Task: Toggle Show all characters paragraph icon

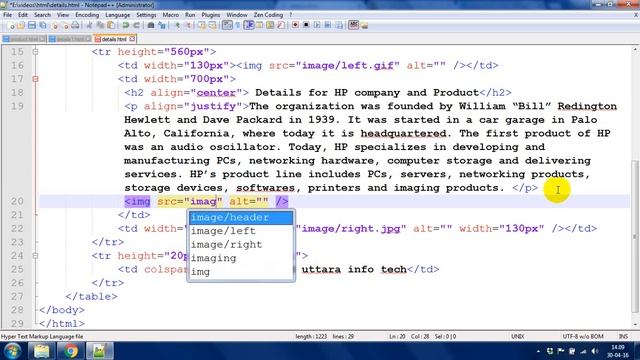Action: pyautogui.click(x=238, y=25)
